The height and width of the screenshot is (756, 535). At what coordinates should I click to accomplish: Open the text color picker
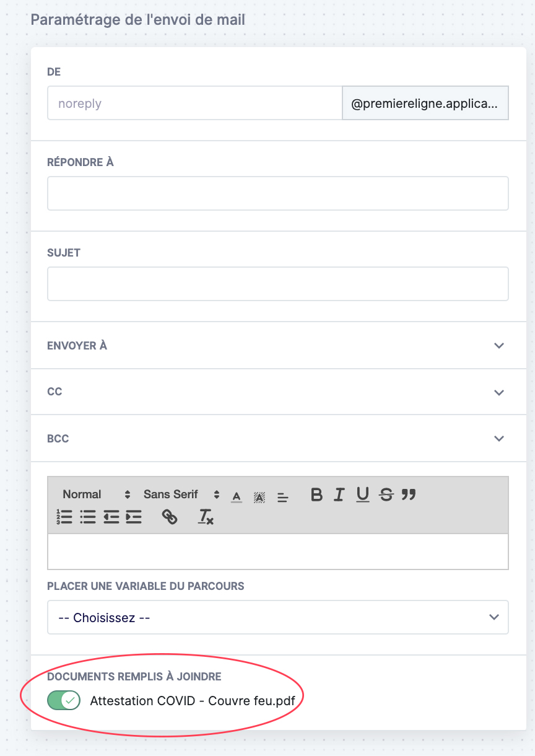click(x=237, y=496)
